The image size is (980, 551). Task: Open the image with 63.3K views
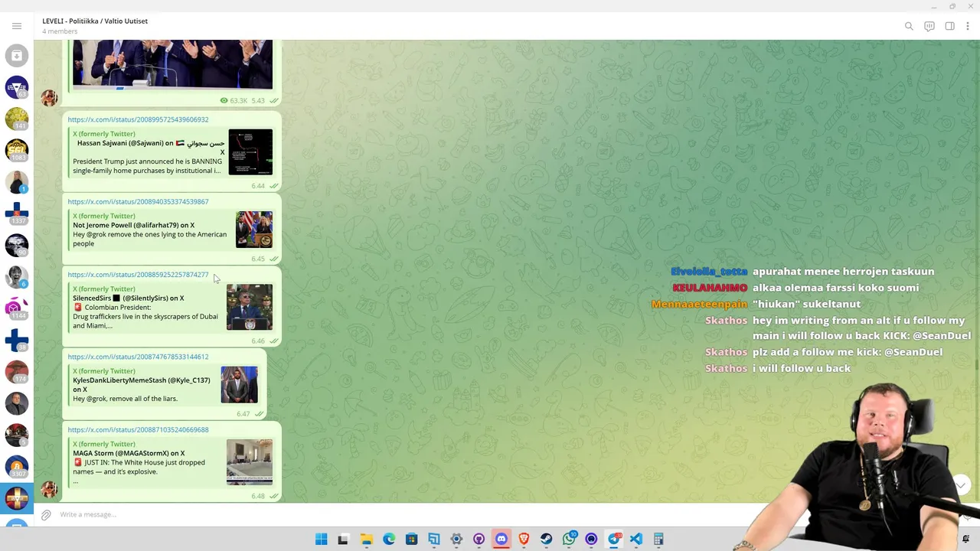coord(172,65)
